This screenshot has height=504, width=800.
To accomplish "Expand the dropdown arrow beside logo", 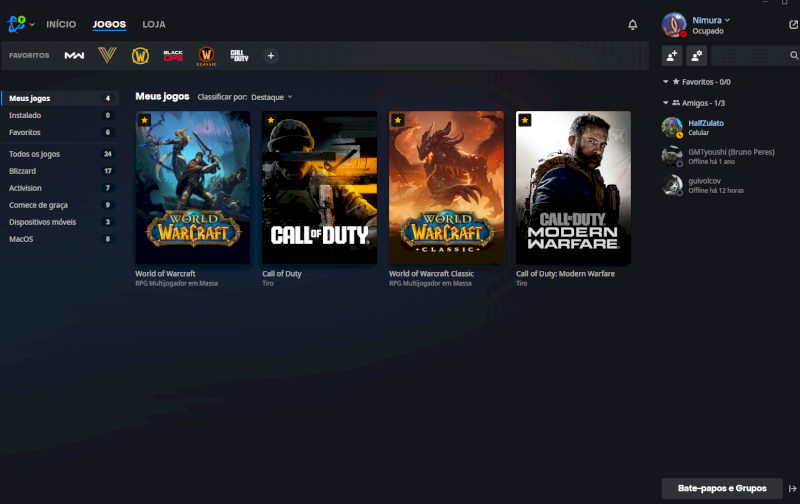I will [32, 24].
